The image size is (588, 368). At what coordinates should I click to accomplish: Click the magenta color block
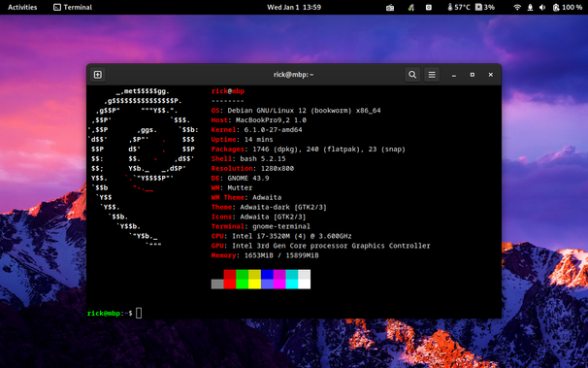pos(279,284)
